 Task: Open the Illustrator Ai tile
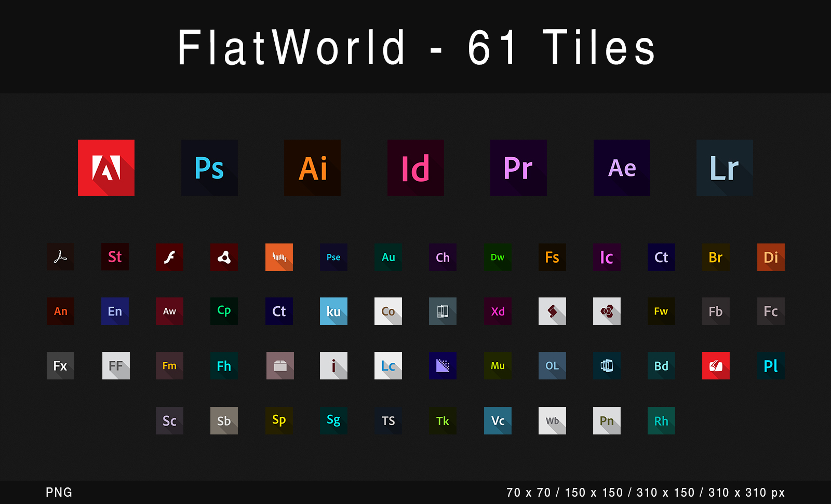point(312,168)
